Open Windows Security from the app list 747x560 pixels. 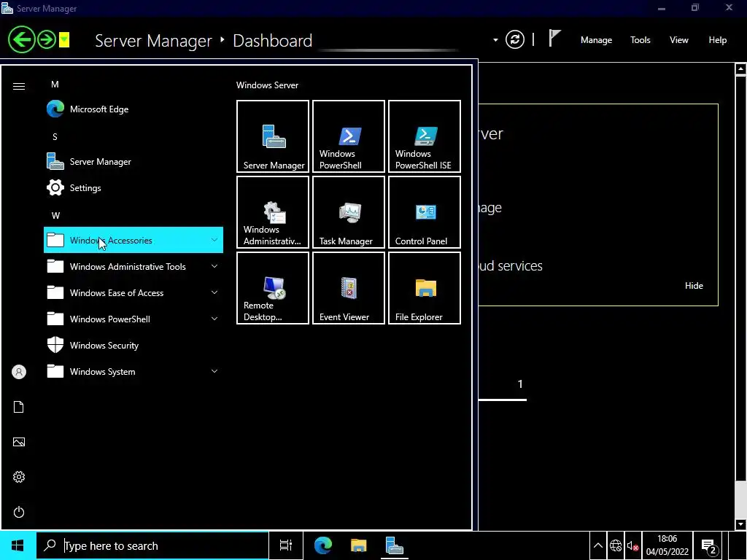(133, 345)
